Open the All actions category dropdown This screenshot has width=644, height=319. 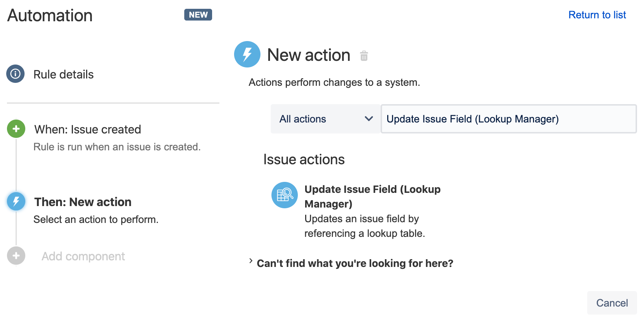tap(325, 119)
